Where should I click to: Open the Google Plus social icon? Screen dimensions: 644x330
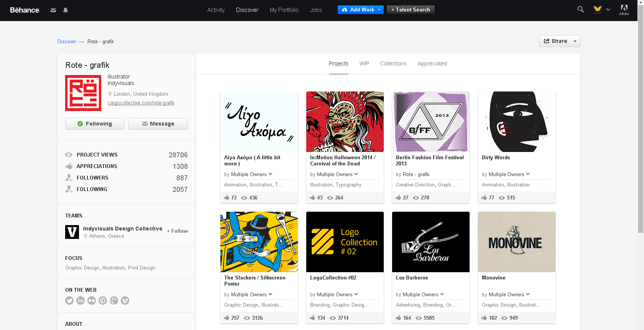click(x=114, y=301)
